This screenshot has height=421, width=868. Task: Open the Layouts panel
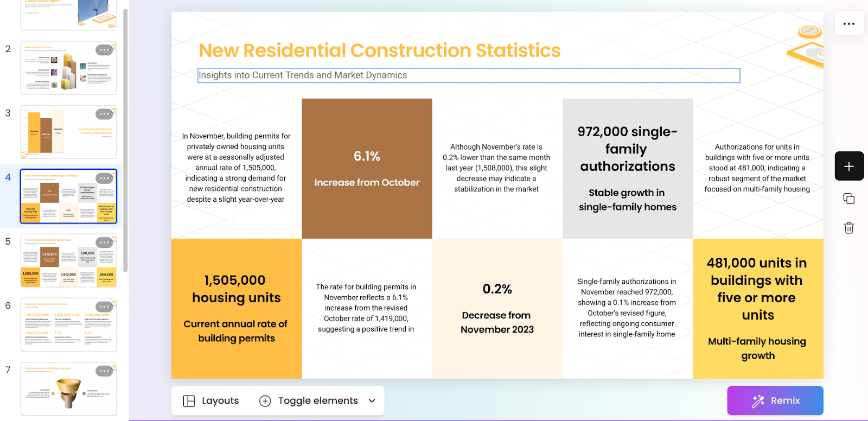pos(211,401)
